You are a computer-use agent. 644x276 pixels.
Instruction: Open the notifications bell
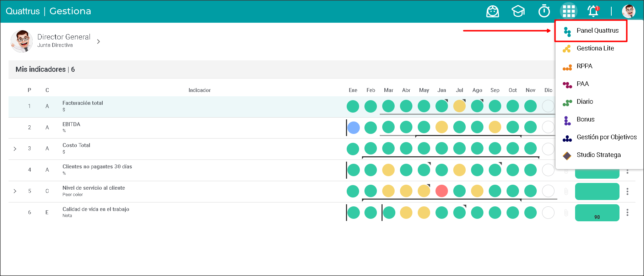(x=593, y=11)
